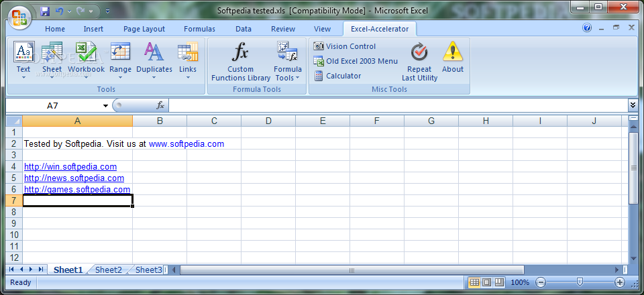The image size is (644, 295).
Task: Undo the last action
Action: pos(59,11)
